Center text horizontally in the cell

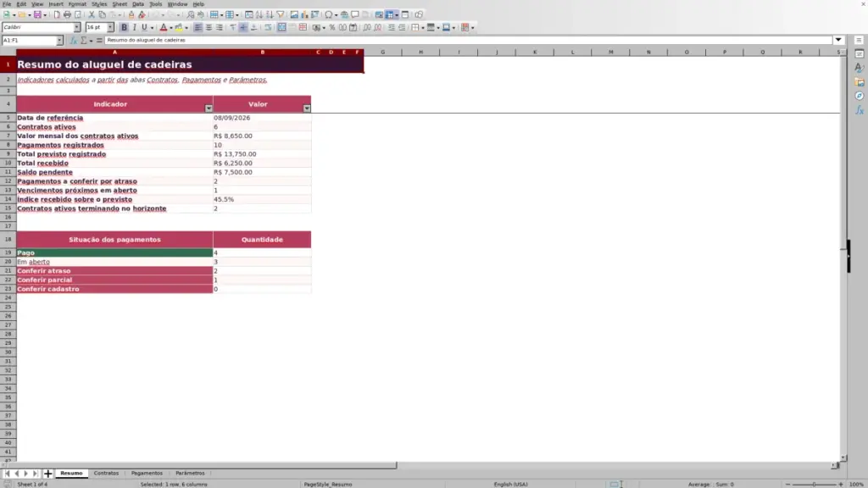[209, 27]
